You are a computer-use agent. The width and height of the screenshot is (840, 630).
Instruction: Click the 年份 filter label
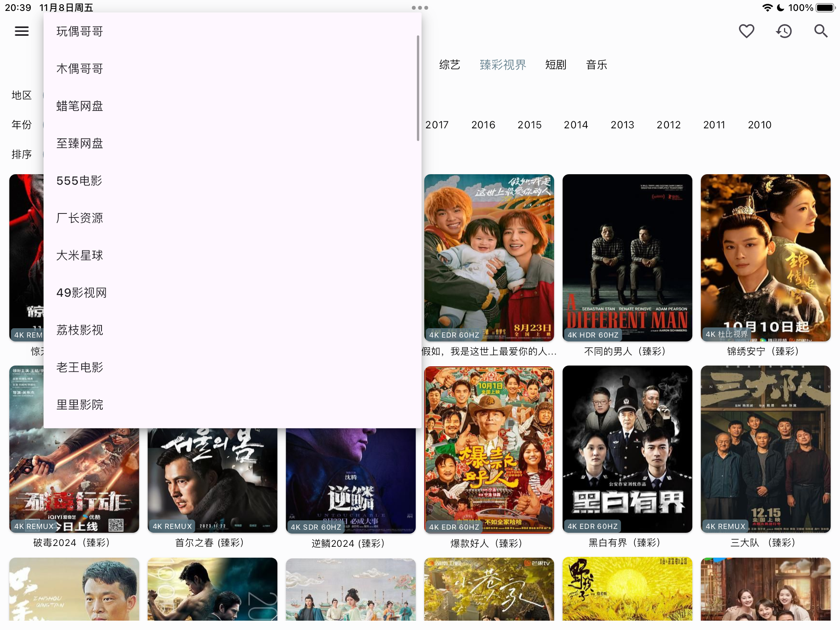[x=21, y=125]
